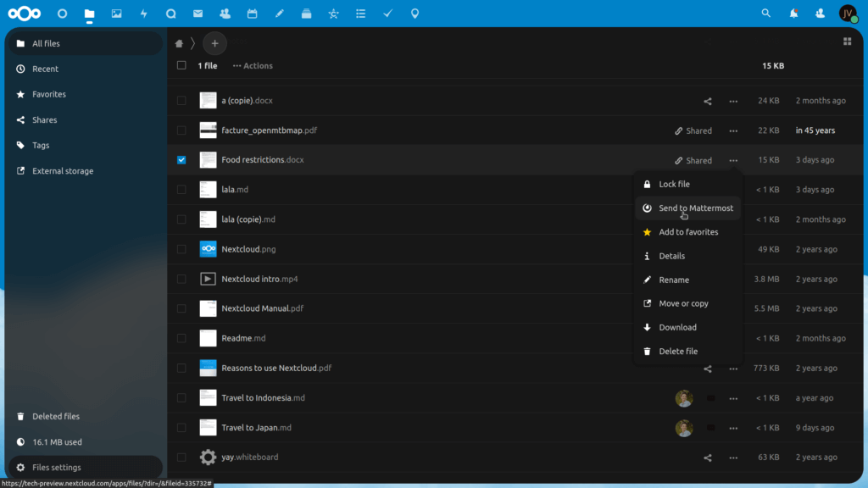Image resolution: width=868 pixels, height=488 pixels.
Task: Select Travel to Japan.md checkbox
Action: (x=181, y=428)
